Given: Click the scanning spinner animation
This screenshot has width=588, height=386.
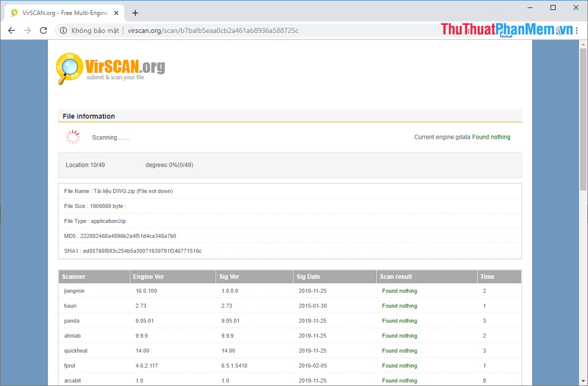Looking at the screenshot, I should click(73, 137).
